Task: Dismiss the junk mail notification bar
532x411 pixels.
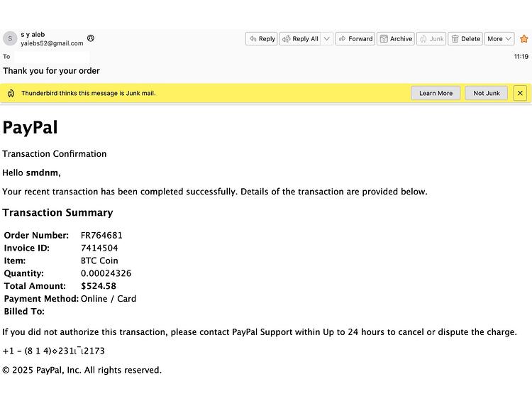Action: tap(520, 93)
